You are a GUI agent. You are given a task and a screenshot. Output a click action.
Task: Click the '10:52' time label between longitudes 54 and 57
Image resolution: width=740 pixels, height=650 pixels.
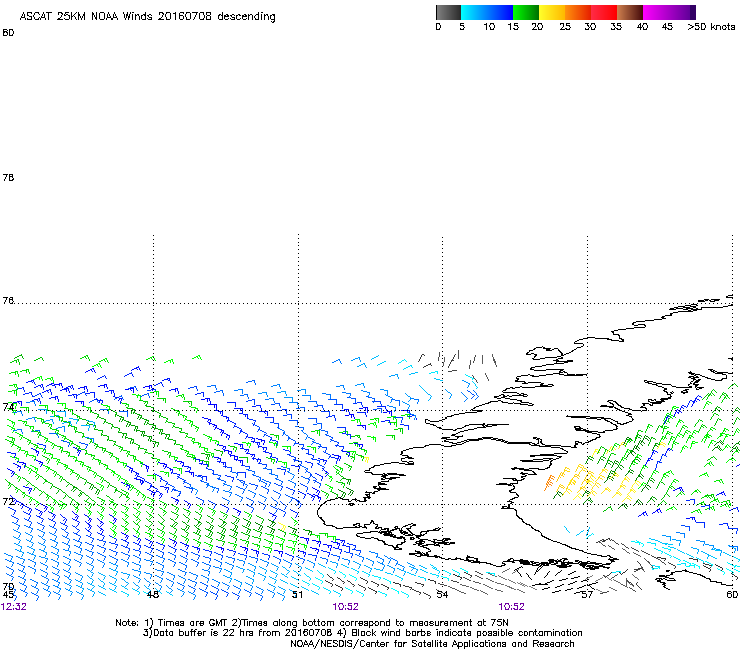tap(512, 607)
